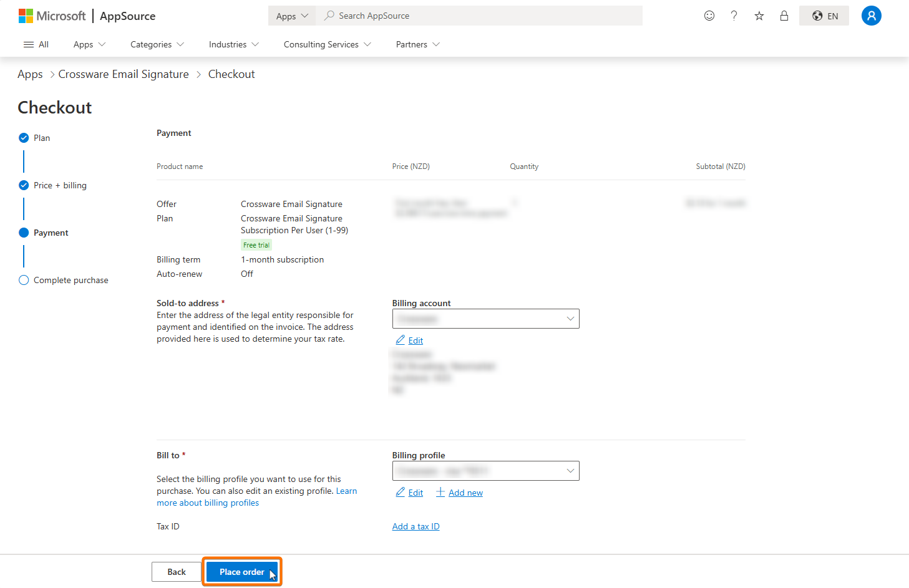Click the Add a tax ID link
This screenshot has width=909, height=588.
[416, 526]
